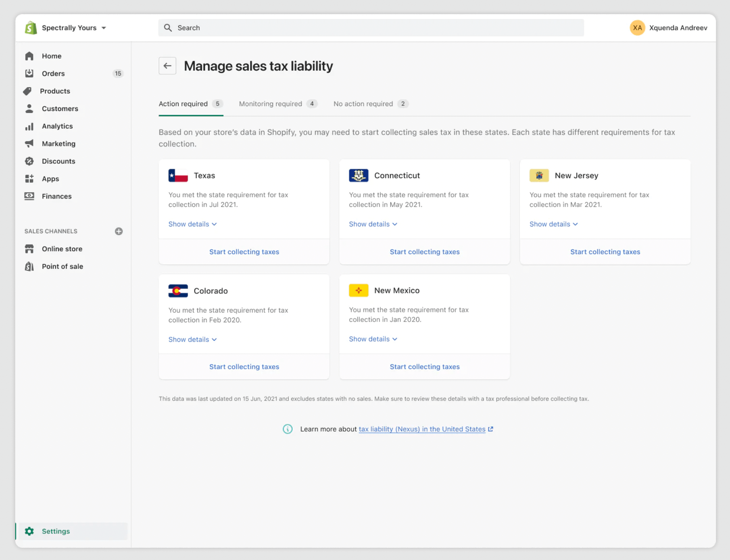Viewport: 730px width, 560px height.
Task: Expand Show details for Texas
Action: point(192,224)
